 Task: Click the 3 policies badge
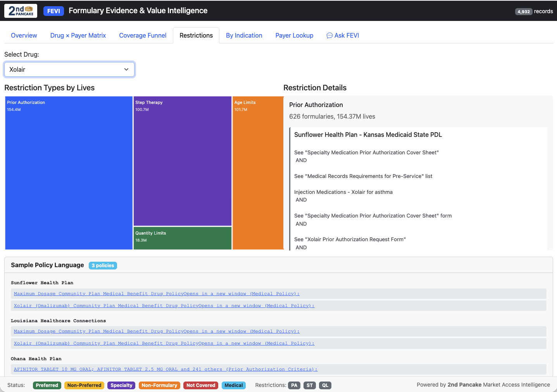[x=103, y=266]
